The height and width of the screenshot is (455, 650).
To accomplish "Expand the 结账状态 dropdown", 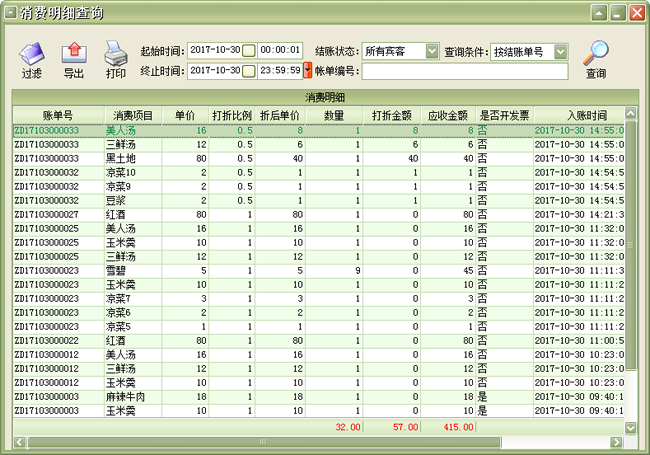I will (x=432, y=51).
